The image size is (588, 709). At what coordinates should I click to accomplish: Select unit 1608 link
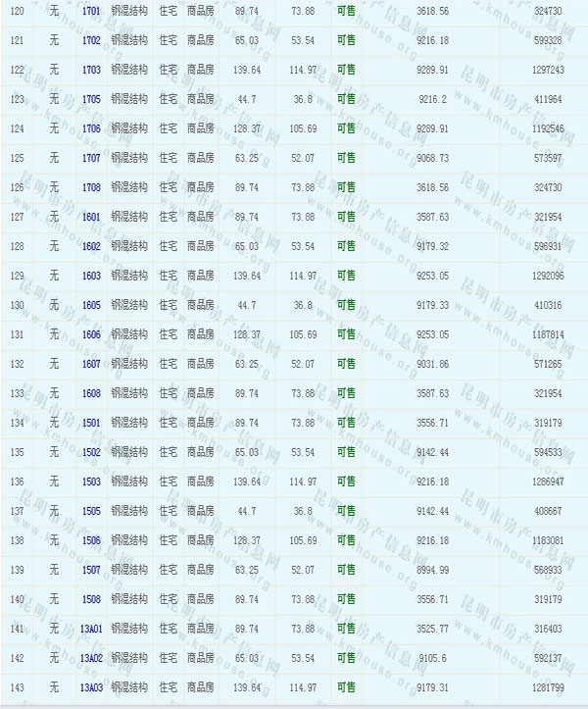pos(91,393)
